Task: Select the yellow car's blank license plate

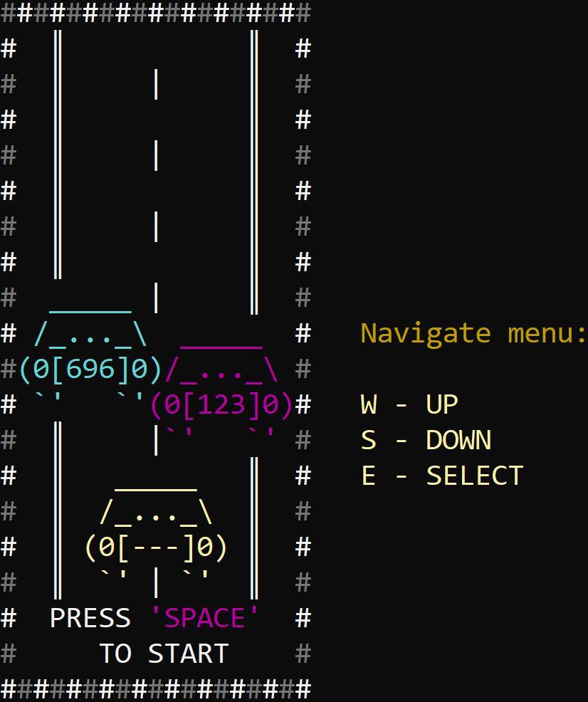Action: pyautogui.click(x=156, y=547)
